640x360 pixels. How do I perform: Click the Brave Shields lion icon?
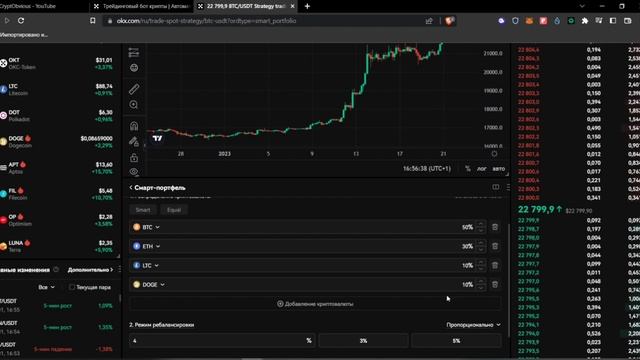click(x=449, y=21)
